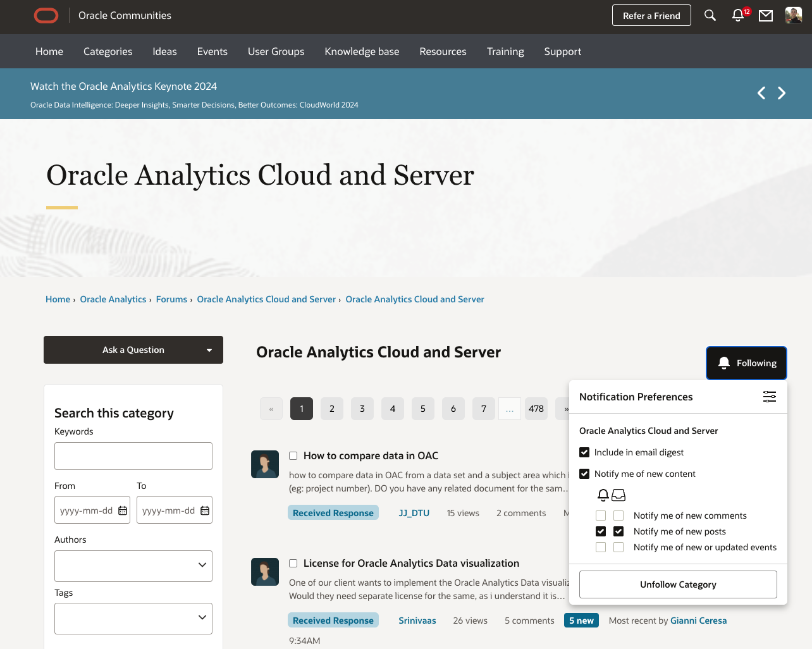This screenshot has width=812, height=649.
Task: Open JJ_DTU author link
Action: point(414,513)
